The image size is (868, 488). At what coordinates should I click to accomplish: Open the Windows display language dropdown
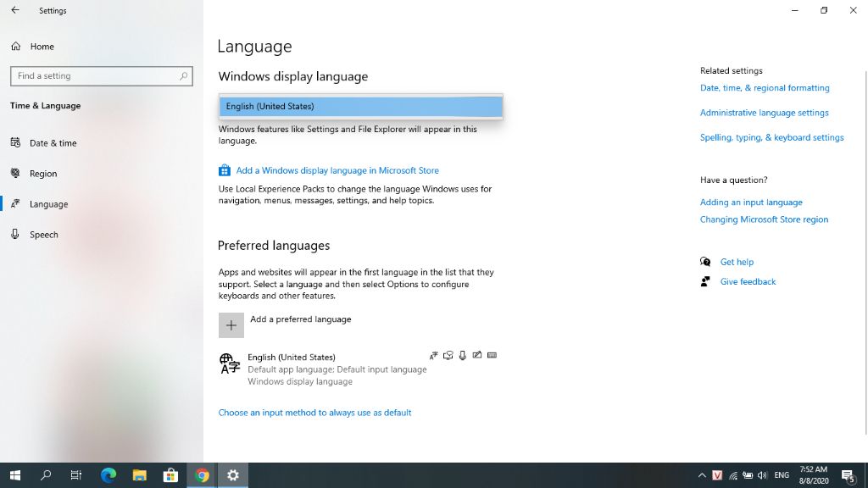click(361, 106)
